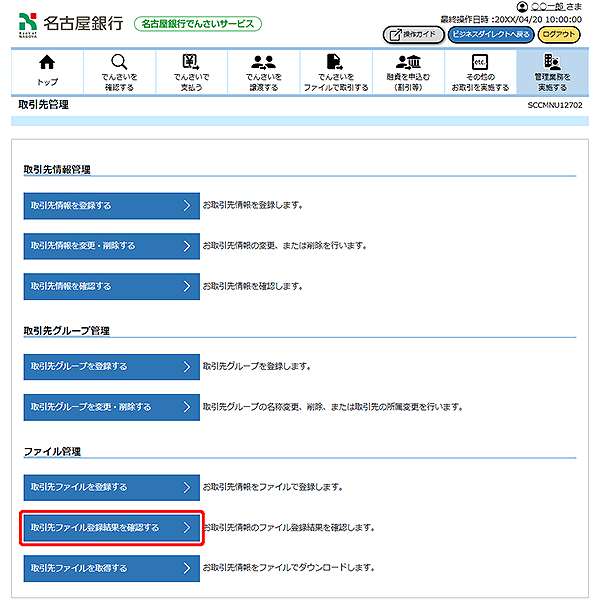Viewport: 600px width, 604px height.
Task: Click 取引先ファイルを取得する to download
Action: pyautogui.click(x=111, y=568)
